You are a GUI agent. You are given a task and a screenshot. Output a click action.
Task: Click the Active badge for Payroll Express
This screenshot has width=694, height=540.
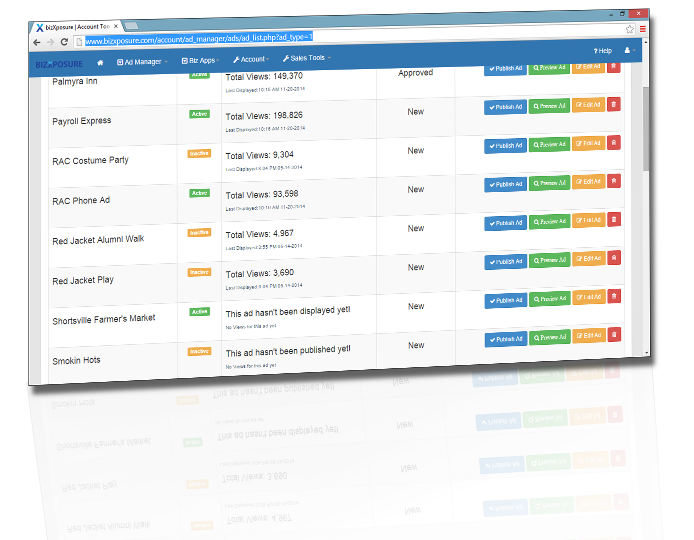click(200, 114)
